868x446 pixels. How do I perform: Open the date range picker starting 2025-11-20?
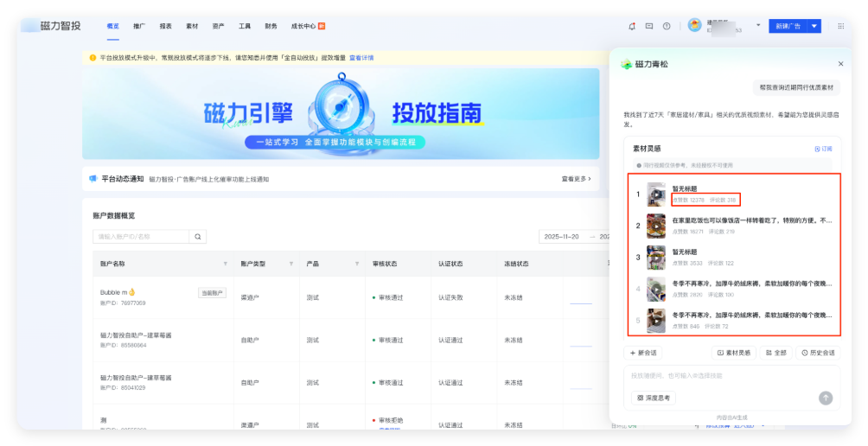coord(575,237)
